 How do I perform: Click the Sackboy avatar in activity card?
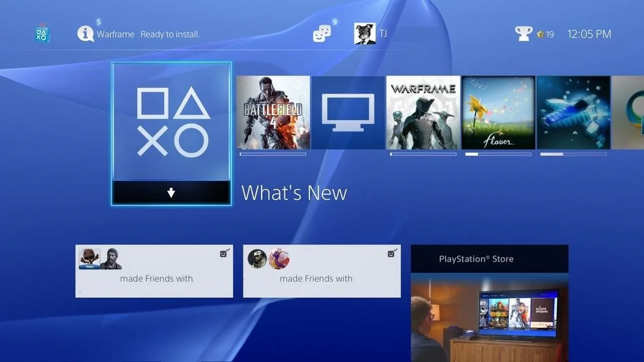point(89,258)
